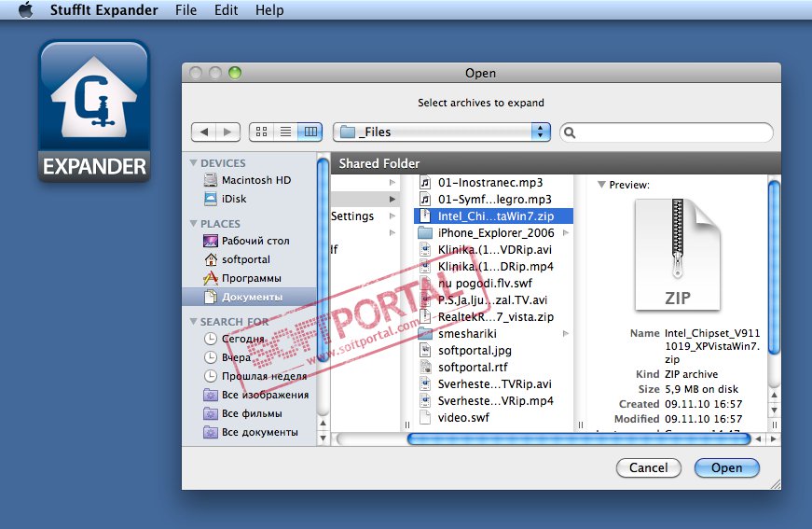This screenshot has height=529, width=812.
Task: Open the _Files folder location popup
Action: tap(441, 132)
